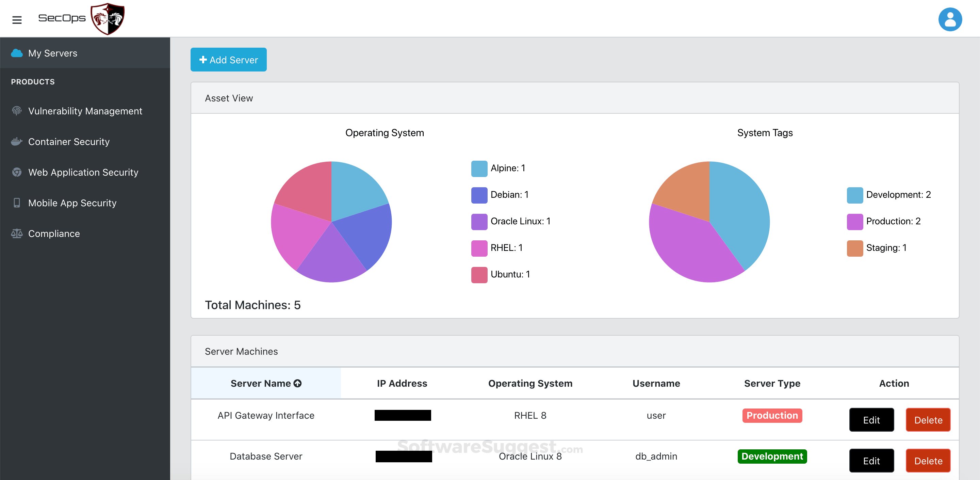Click the Mobile App Security phone icon
This screenshot has height=480, width=980.
(16, 203)
